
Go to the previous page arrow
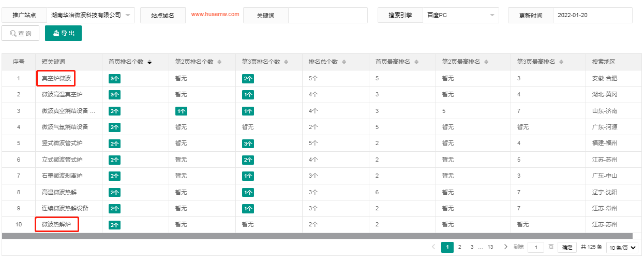pos(433,247)
